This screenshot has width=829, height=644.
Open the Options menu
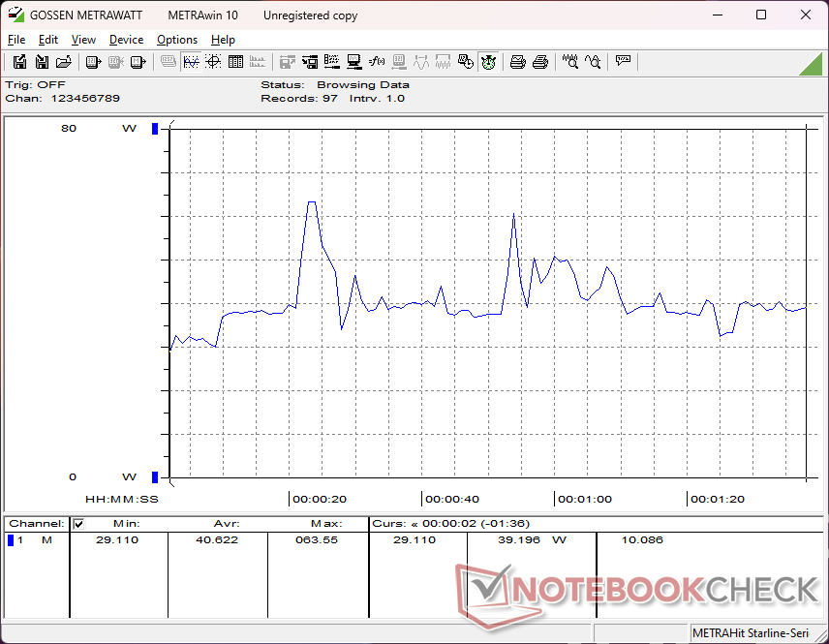click(177, 40)
